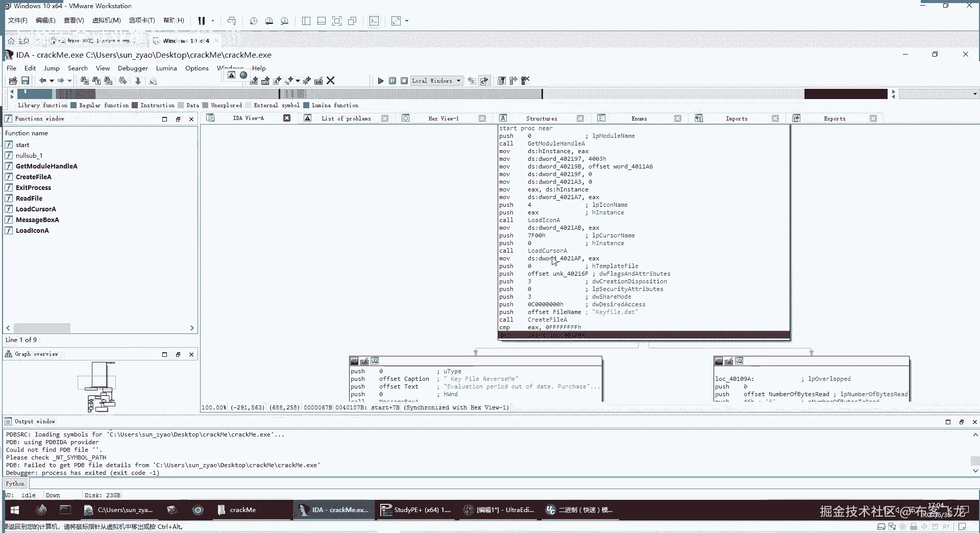The image size is (980, 533).
Task: Click the Python console language button
Action: [x=15, y=483]
